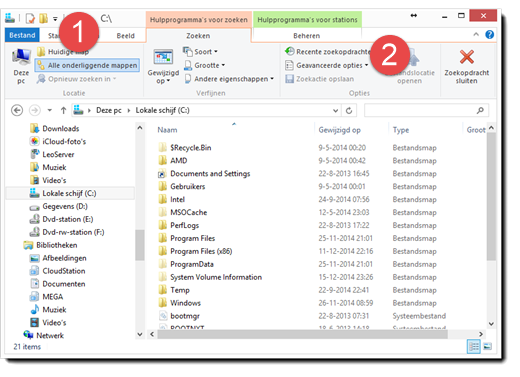Viewport: 520px width, 377px height.
Task: Click the search magnifier icon
Action: click(x=480, y=110)
